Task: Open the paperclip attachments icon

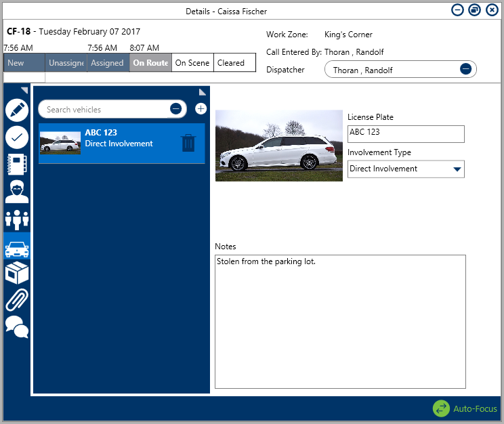Action: (x=17, y=300)
